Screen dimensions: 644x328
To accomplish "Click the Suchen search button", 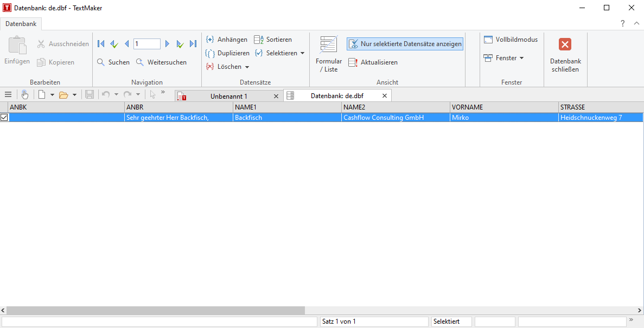I will tap(113, 62).
